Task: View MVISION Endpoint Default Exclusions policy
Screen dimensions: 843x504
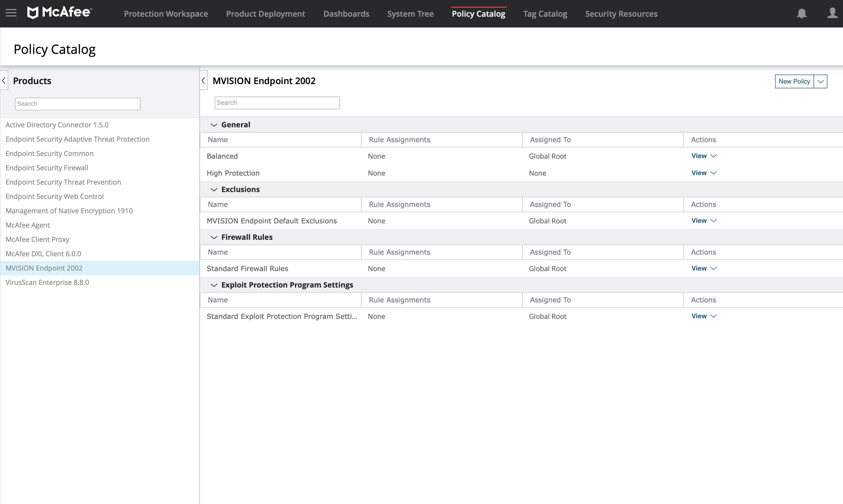Action: point(699,221)
